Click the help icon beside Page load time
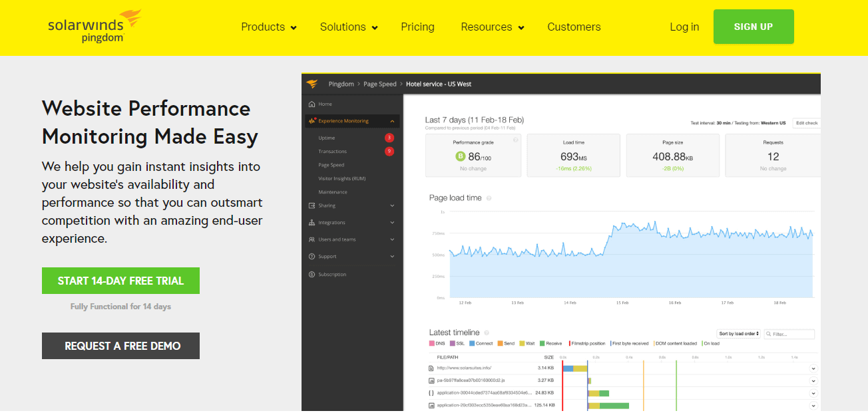The image size is (868, 413). click(x=489, y=198)
